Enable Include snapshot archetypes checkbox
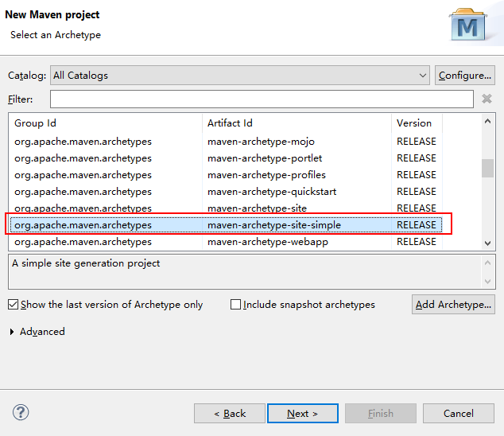The image size is (504, 436). [235, 305]
